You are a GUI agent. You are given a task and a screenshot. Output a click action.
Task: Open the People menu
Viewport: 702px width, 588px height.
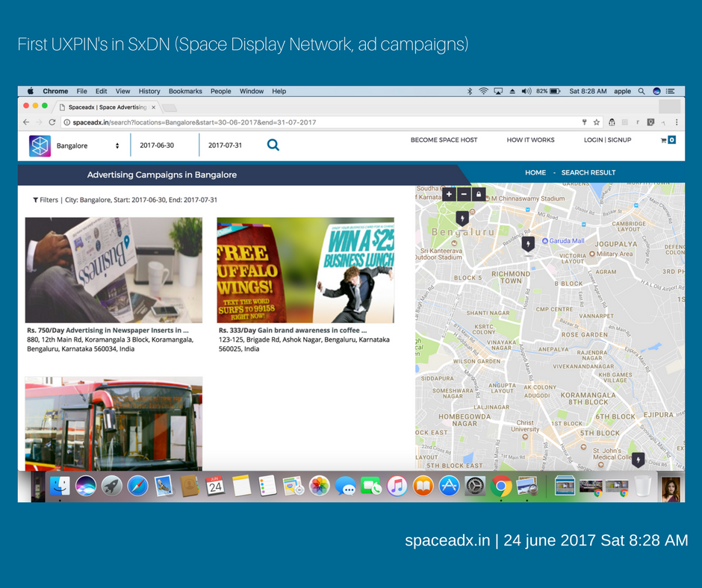(x=221, y=91)
